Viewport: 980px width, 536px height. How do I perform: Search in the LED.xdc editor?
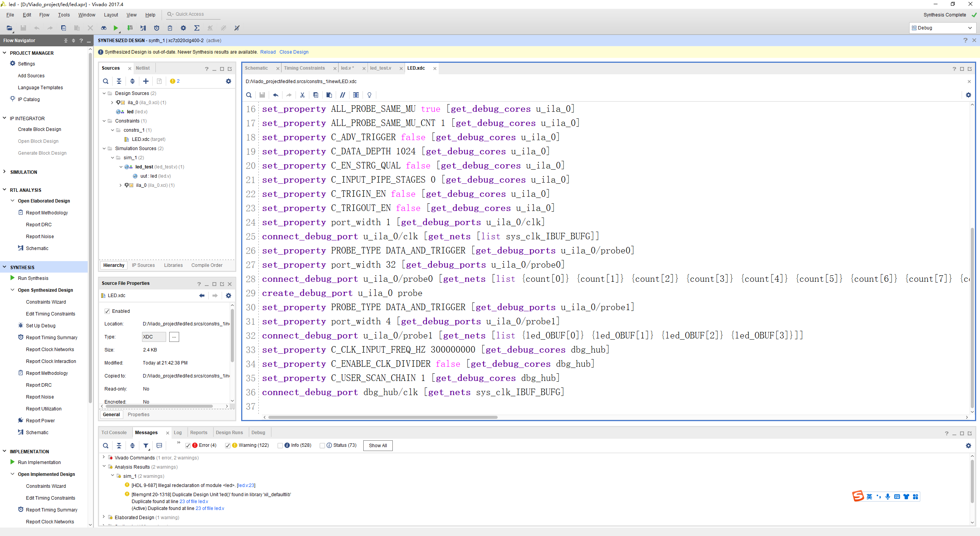point(249,95)
